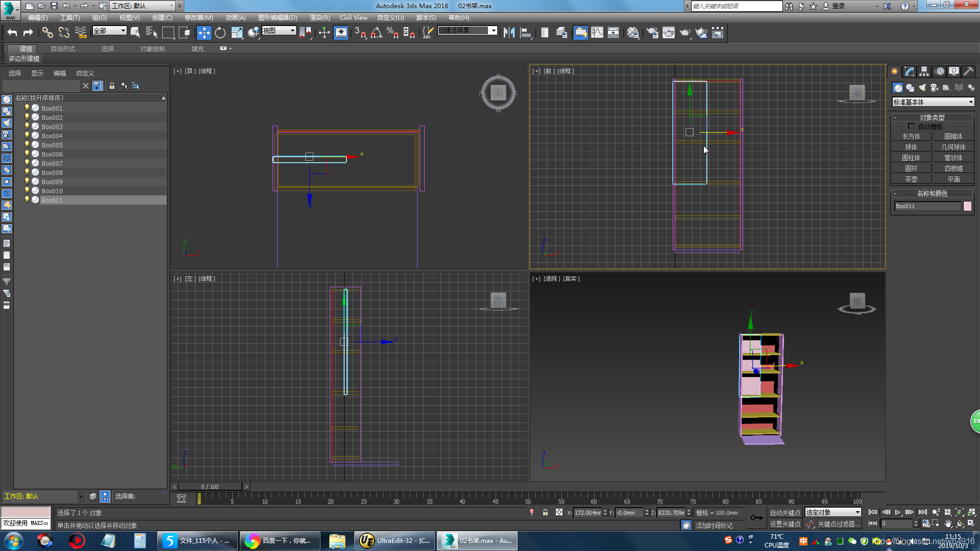
Task: Toggle the Selection Lock padlock icon
Action: coord(545,513)
